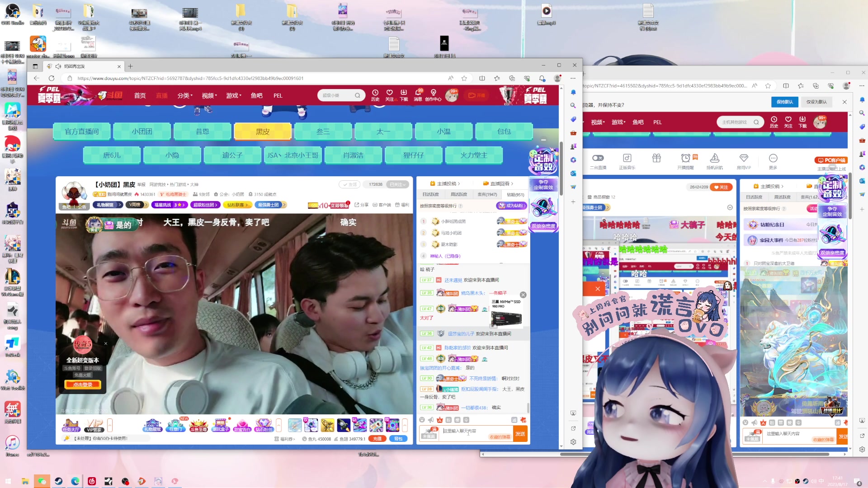Screen dimensions: 868x488
Task: Toggle fan-only 粉 danmaku mode
Action: tap(448, 420)
